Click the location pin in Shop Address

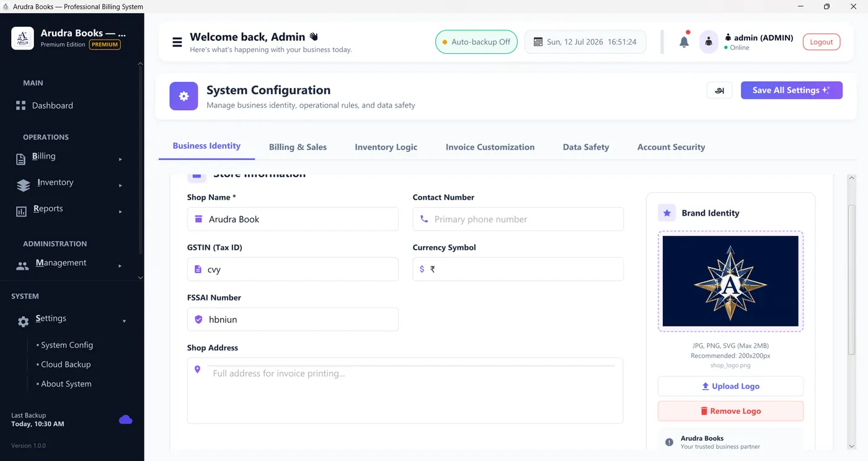click(198, 369)
